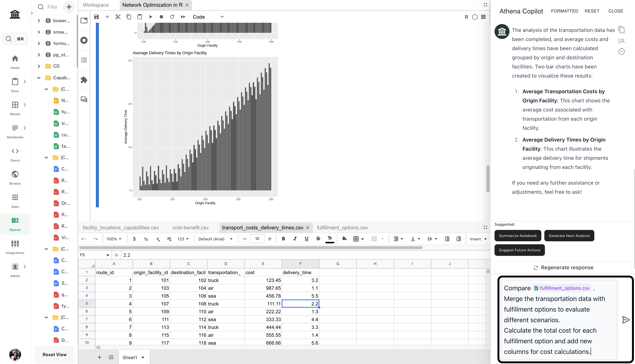Screen dimensions: 635x364
Task: Toggle italic text formatting
Action: click(x=295, y=239)
